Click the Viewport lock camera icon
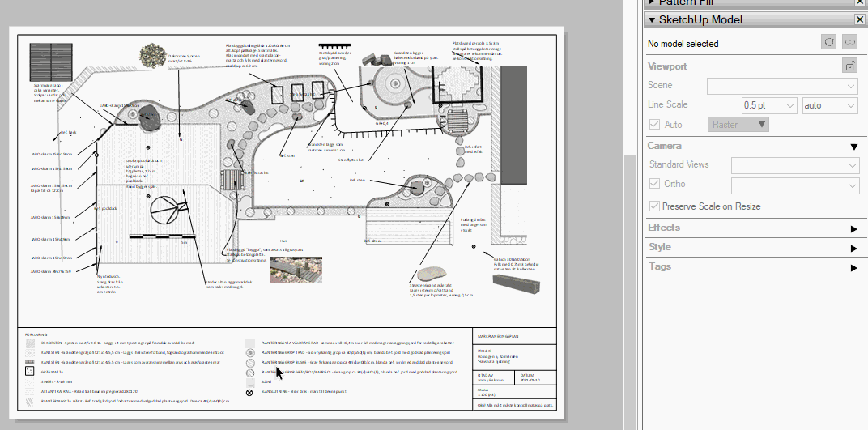Viewport: 868px width, 430px height. [849, 66]
